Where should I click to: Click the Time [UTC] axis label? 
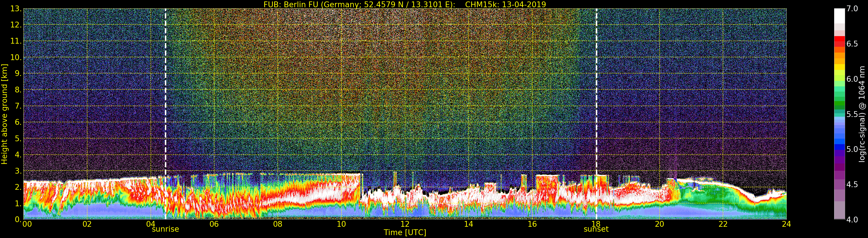tap(405, 233)
